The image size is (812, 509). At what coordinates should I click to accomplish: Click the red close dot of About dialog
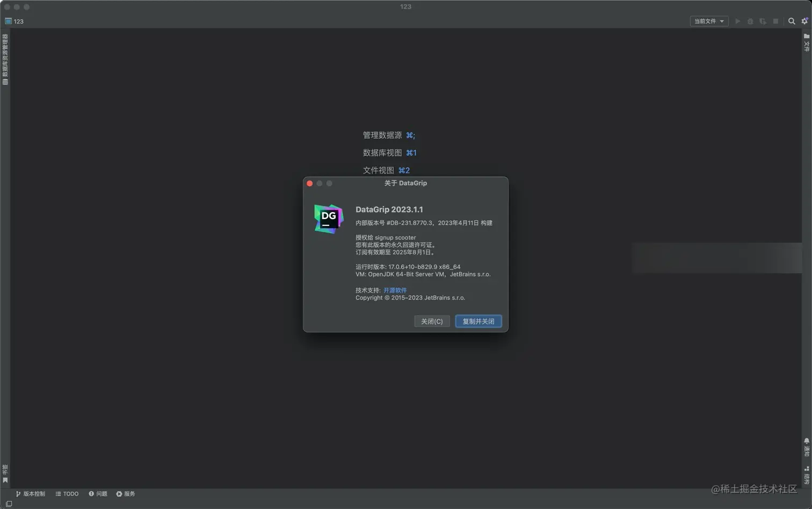pyautogui.click(x=309, y=184)
